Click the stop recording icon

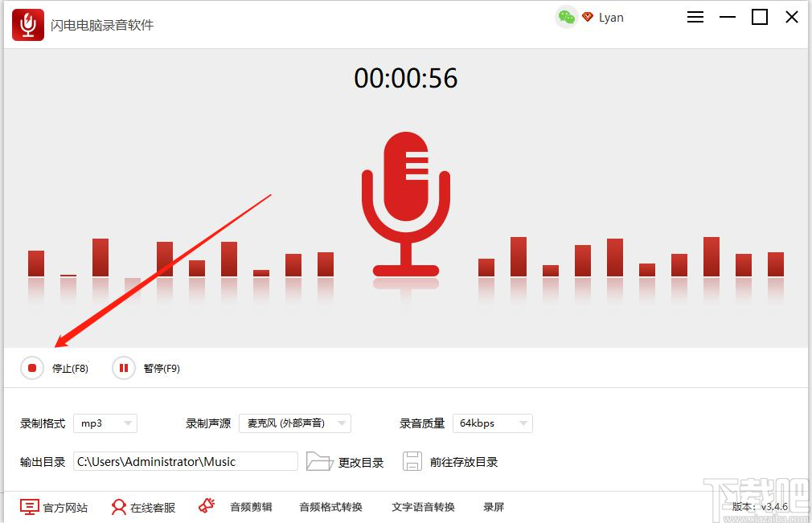[x=32, y=368]
